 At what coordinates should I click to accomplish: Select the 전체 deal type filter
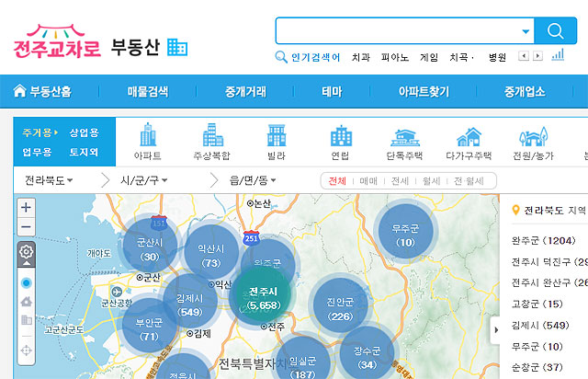tap(337, 181)
